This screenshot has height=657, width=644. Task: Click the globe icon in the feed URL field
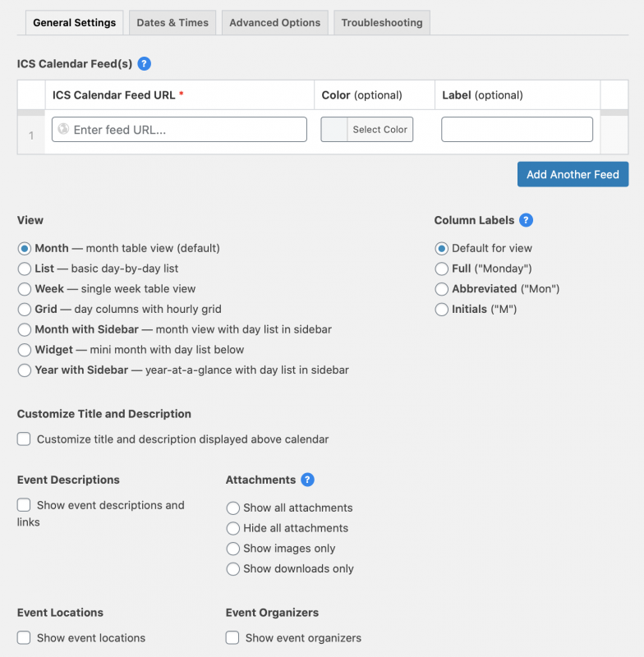[x=65, y=129]
